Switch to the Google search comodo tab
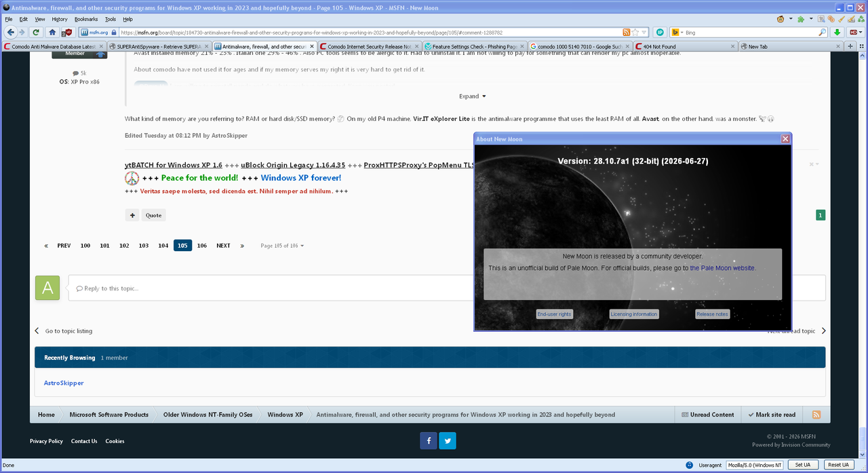Screen dimensions: 868x473 [x=579, y=47]
